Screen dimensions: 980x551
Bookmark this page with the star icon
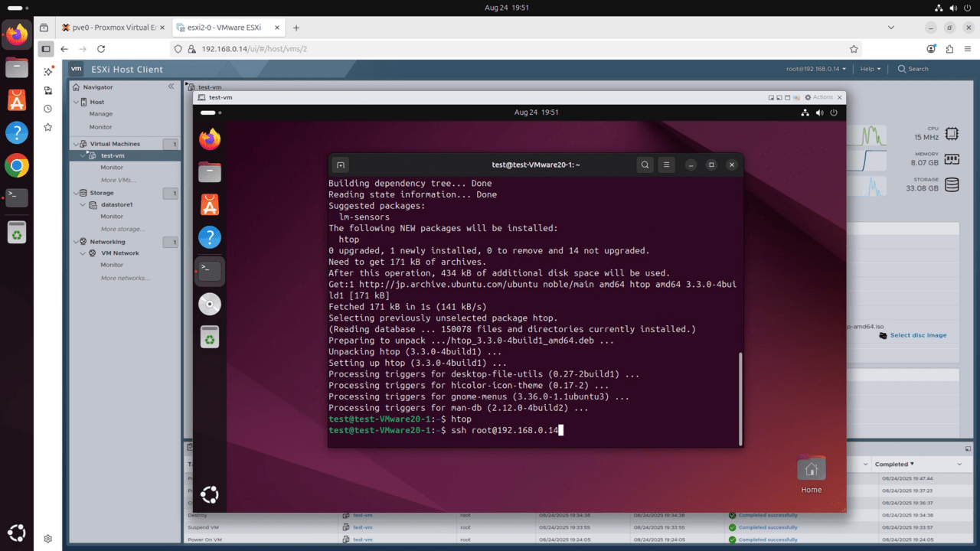(x=854, y=49)
